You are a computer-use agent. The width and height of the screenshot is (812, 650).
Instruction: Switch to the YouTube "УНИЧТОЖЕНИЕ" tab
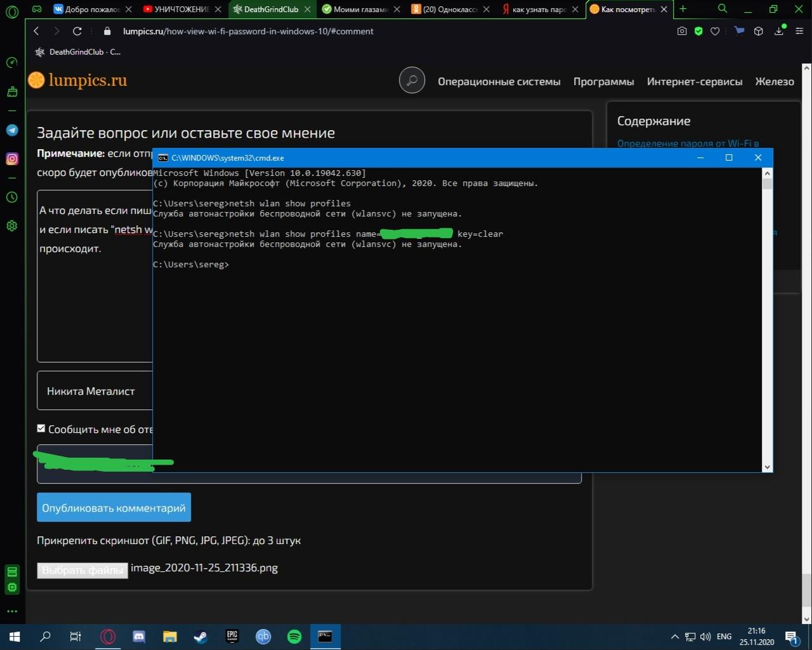[182, 9]
